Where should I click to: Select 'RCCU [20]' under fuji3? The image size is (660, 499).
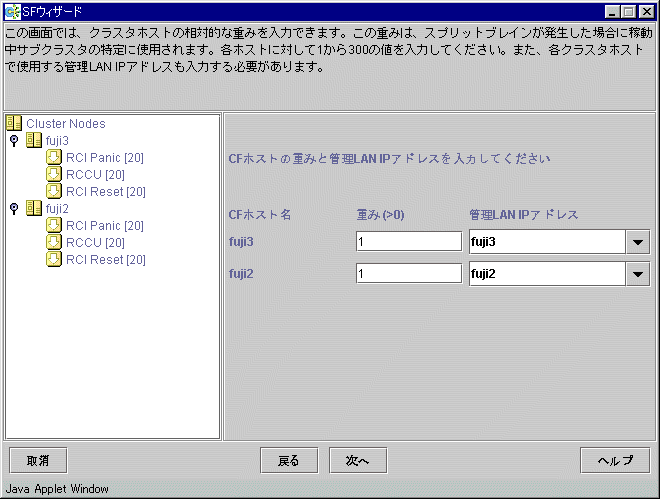(96, 175)
